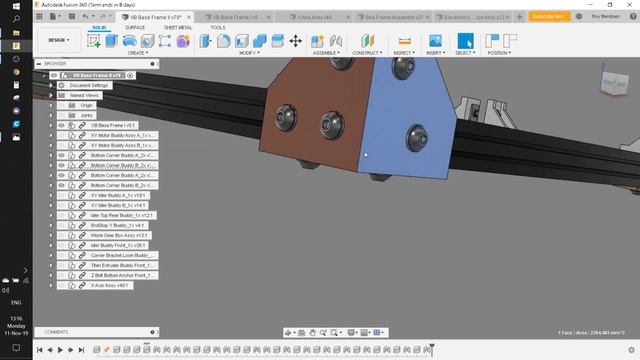
Task: Click the Offset Plane construct icon
Action: (x=367, y=41)
